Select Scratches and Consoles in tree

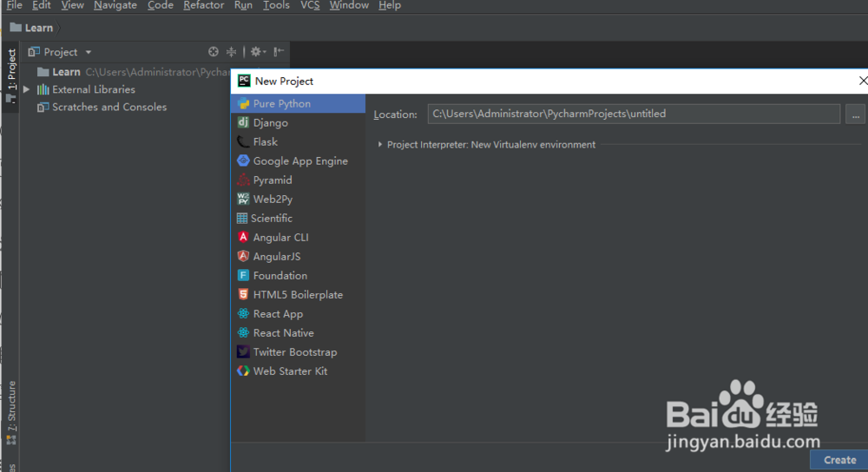109,107
